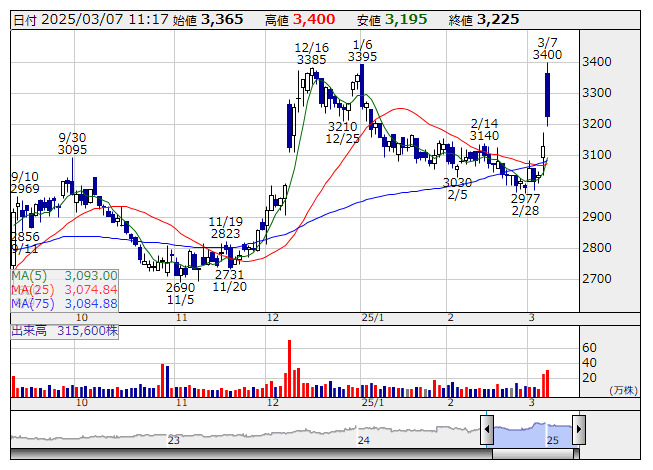Click the 2/14 3140 label

(484, 129)
